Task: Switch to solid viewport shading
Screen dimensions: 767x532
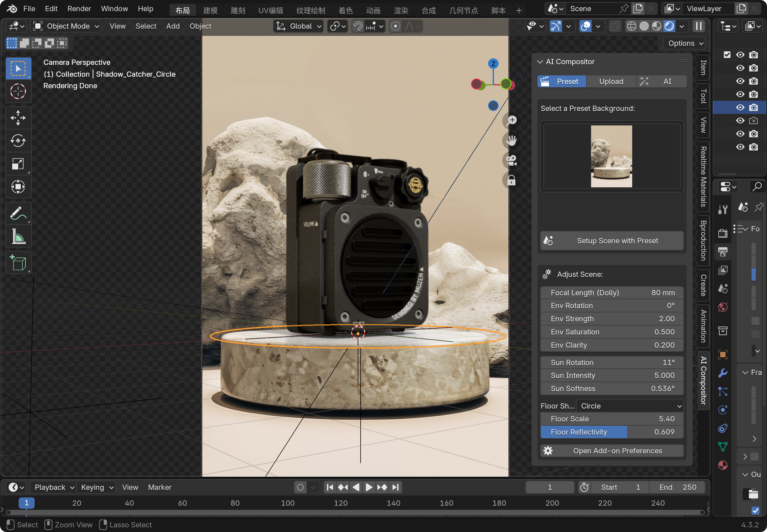Action: (x=644, y=26)
